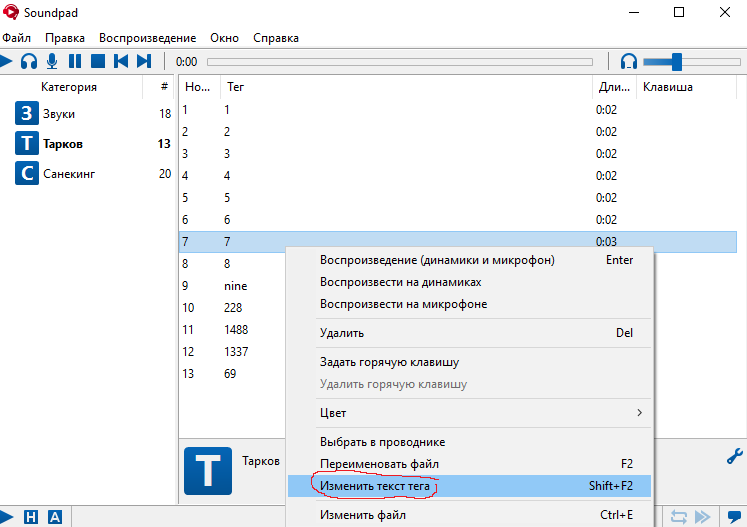This screenshot has width=747, height=527.
Task: Stop playback with the stop icon
Action: pyautogui.click(x=98, y=61)
